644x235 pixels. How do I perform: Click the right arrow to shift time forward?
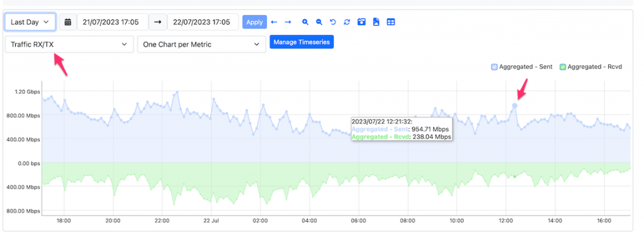(288, 22)
